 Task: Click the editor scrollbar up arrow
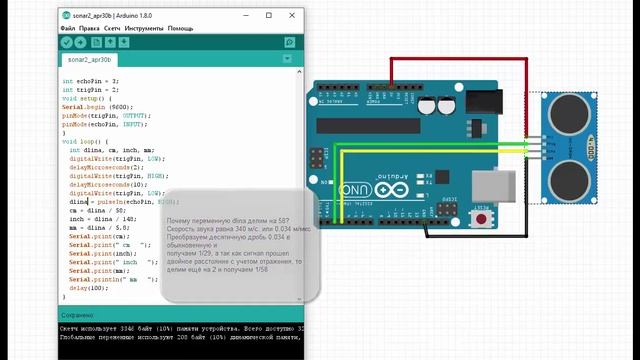[x=299, y=72]
